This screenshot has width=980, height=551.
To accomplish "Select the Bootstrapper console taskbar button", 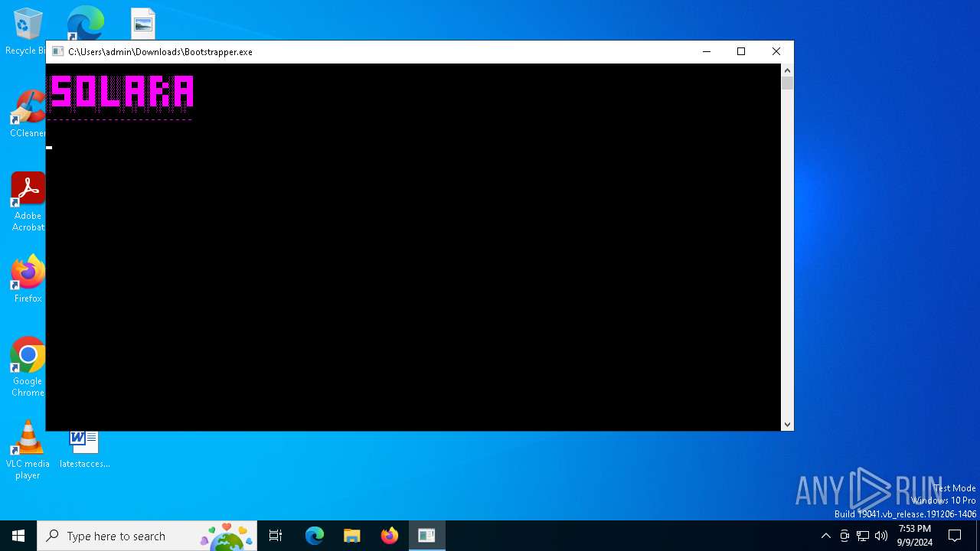I will point(426,536).
